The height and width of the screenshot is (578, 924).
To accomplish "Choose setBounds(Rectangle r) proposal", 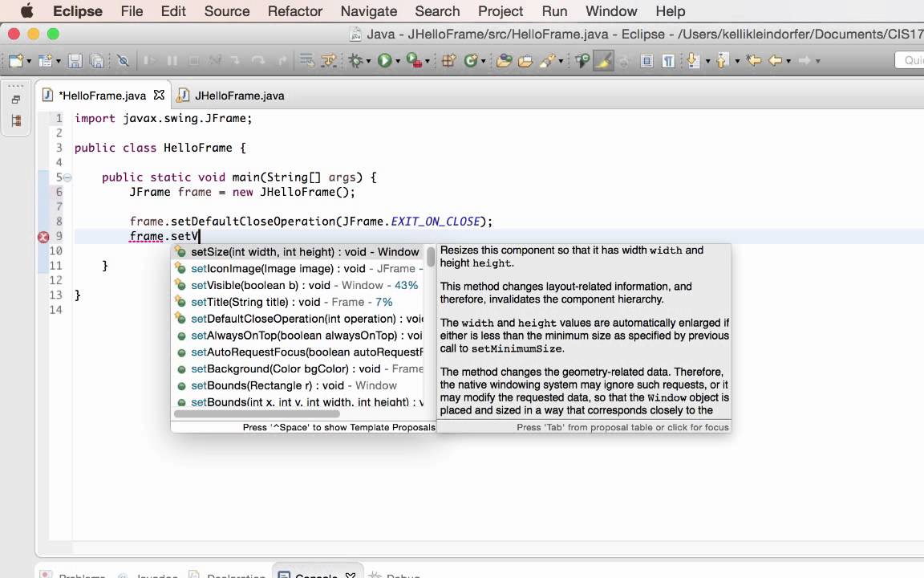I will [x=298, y=385].
